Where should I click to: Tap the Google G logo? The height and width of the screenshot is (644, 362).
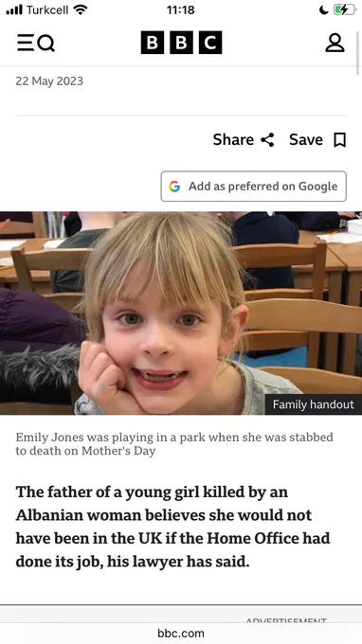tap(174, 187)
